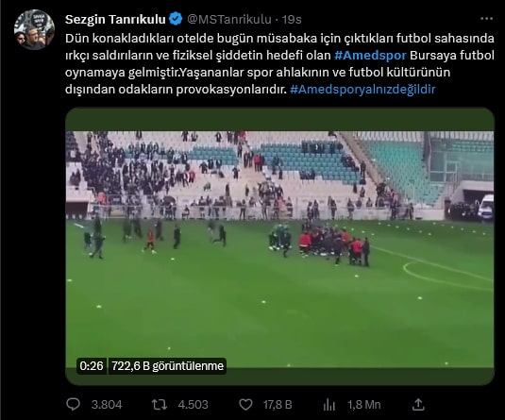Click the share upload icon
Image resolution: width=505 pixels, height=420 pixels.
[x=418, y=405]
